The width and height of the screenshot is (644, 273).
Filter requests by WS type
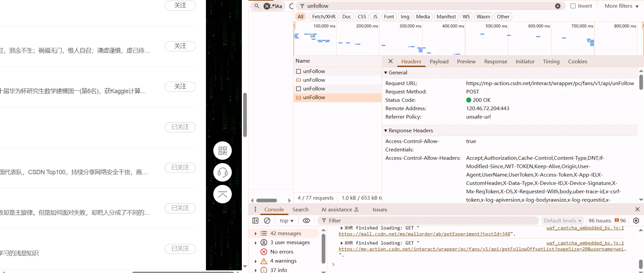466,17
